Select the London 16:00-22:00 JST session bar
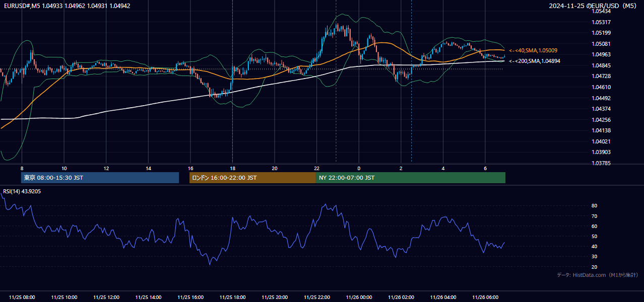This screenshot has height=302, width=644. pyautogui.click(x=252, y=178)
